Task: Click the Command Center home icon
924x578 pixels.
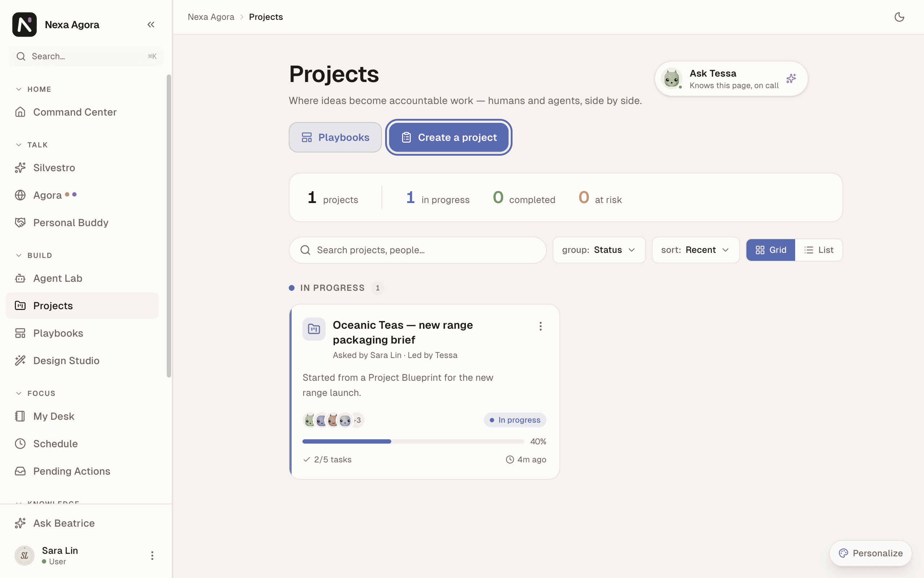Action: (x=20, y=112)
